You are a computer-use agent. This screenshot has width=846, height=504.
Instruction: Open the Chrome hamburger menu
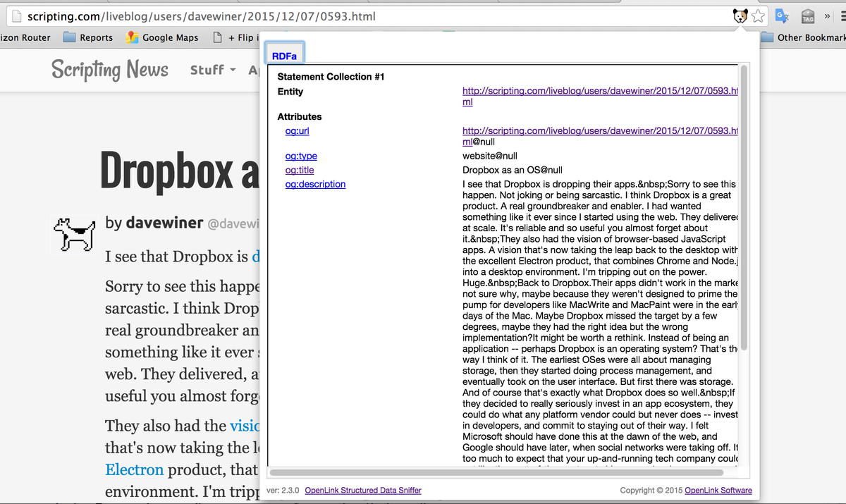(x=842, y=16)
